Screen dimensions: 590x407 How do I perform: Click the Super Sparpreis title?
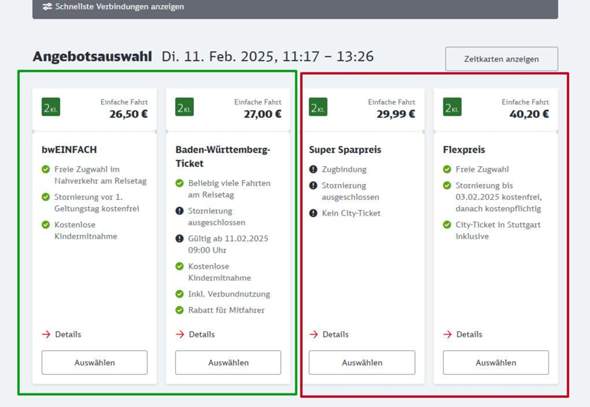pos(345,150)
